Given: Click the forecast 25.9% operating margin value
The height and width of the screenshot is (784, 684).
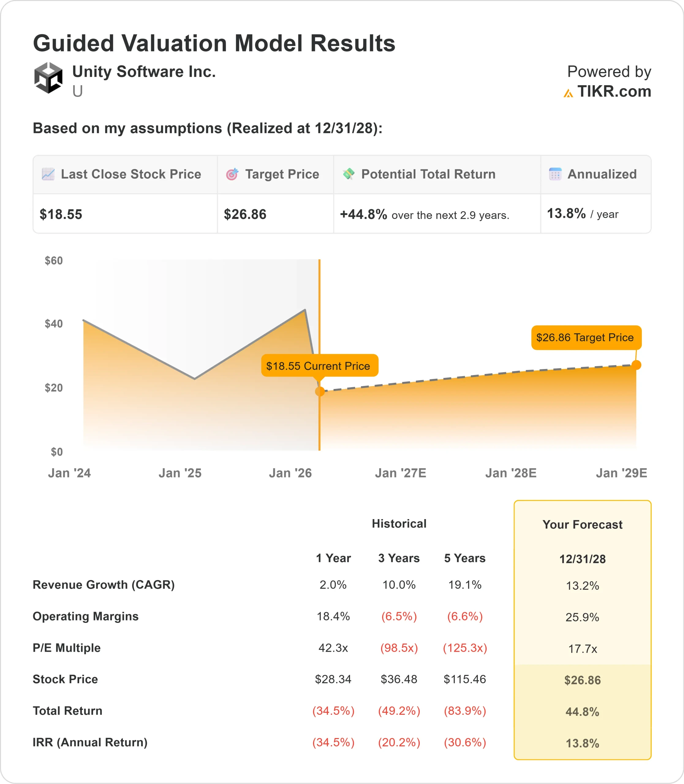Looking at the screenshot, I should pyautogui.click(x=582, y=617).
